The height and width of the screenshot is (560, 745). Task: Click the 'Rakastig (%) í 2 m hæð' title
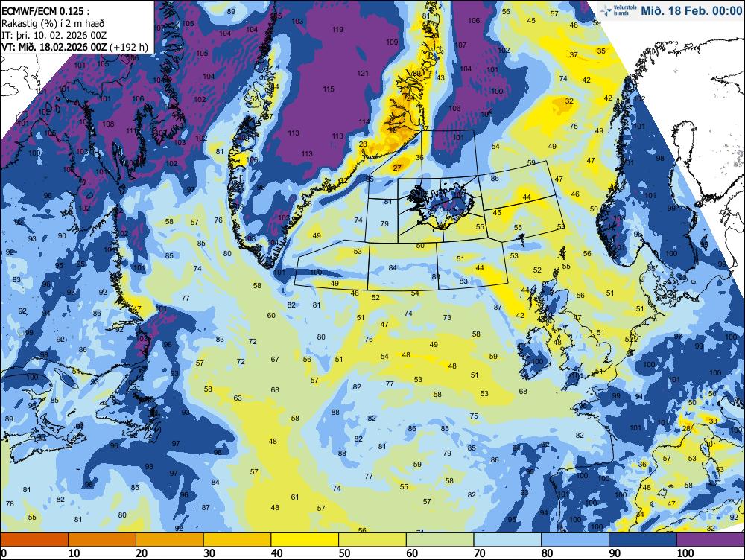(x=53, y=24)
